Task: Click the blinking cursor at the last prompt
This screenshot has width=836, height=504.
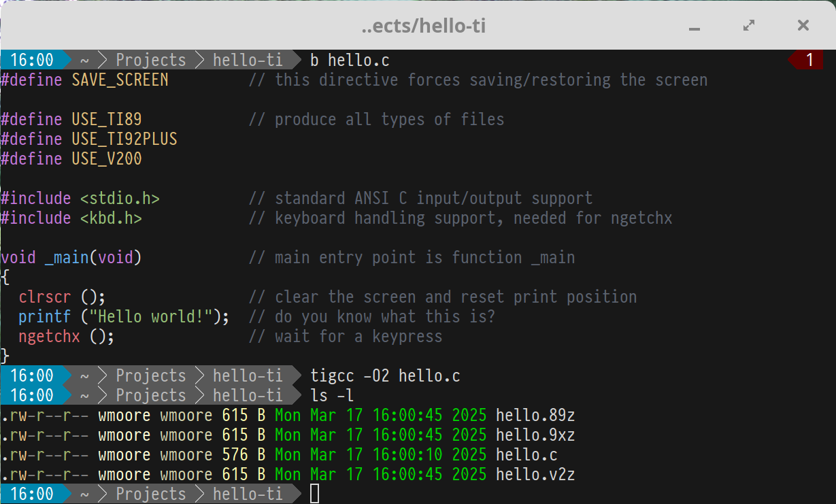Action: (314, 494)
